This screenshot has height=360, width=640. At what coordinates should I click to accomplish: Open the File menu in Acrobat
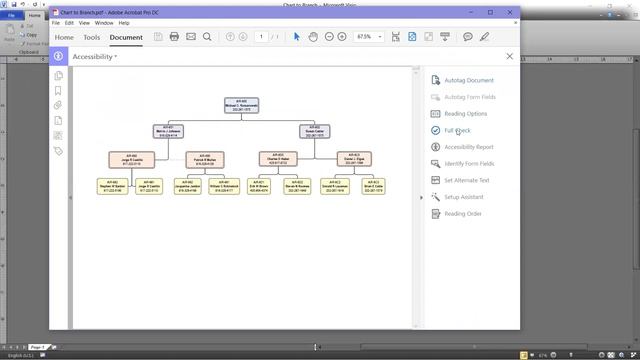[56, 23]
